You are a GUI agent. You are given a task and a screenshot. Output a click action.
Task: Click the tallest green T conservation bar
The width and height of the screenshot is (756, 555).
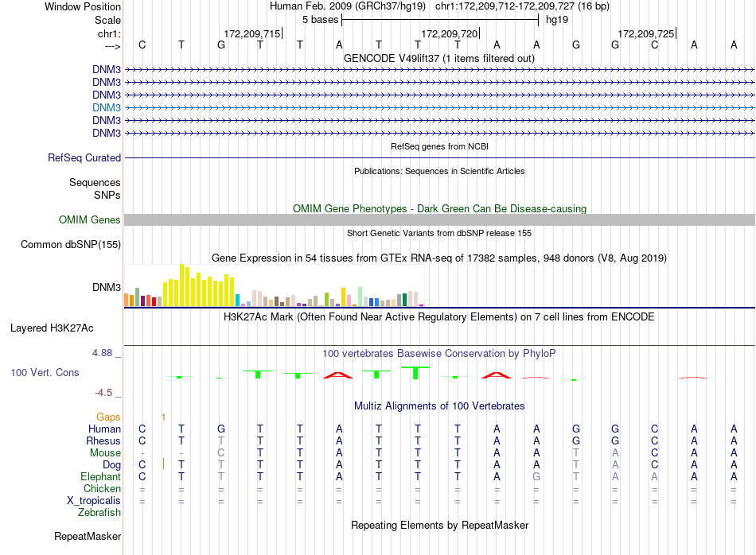pyautogui.click(x=415, y=372)
